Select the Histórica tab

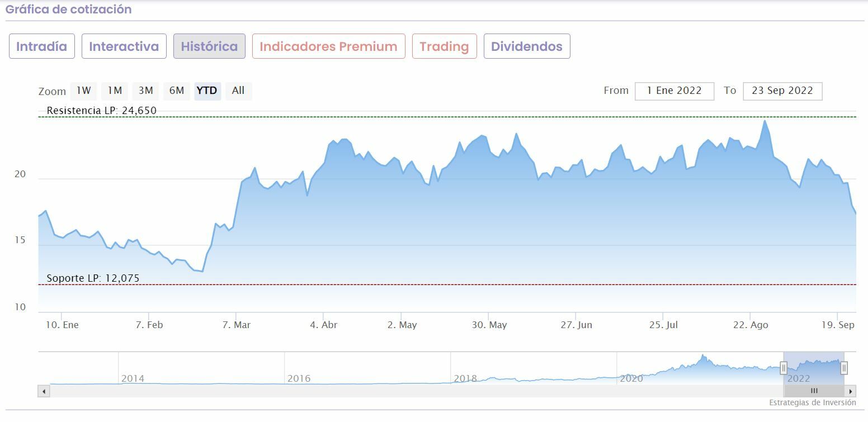click(x=209, y=46)
